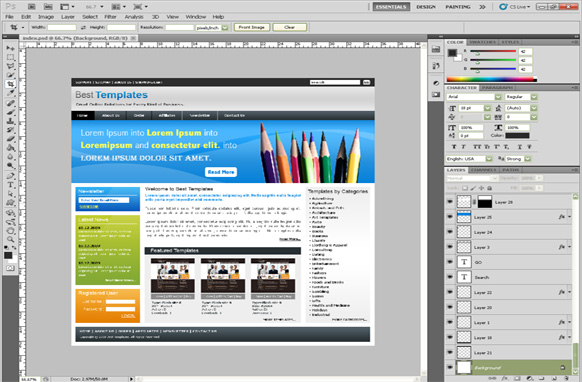Screen dimensions: 582x382
Task: Select the Custom Shape tool
Action: [x=10, y=202]
